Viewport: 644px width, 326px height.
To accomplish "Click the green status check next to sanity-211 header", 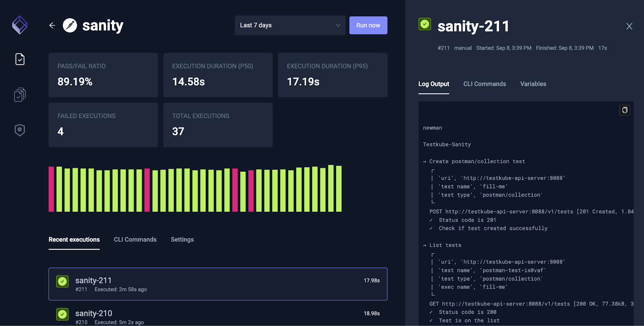I will [x=425, y=24].
